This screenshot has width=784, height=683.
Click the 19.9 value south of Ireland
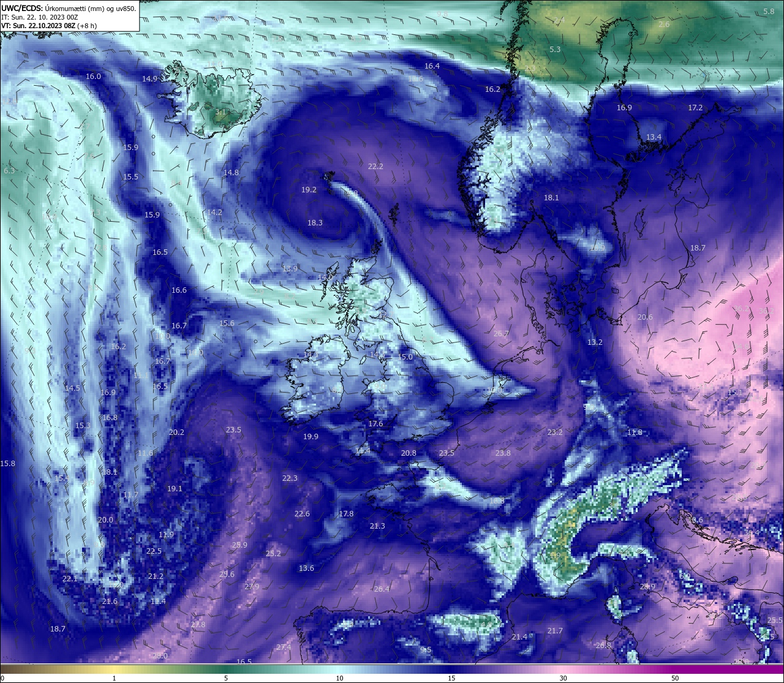pyautogui.click(x=311, y=437)
